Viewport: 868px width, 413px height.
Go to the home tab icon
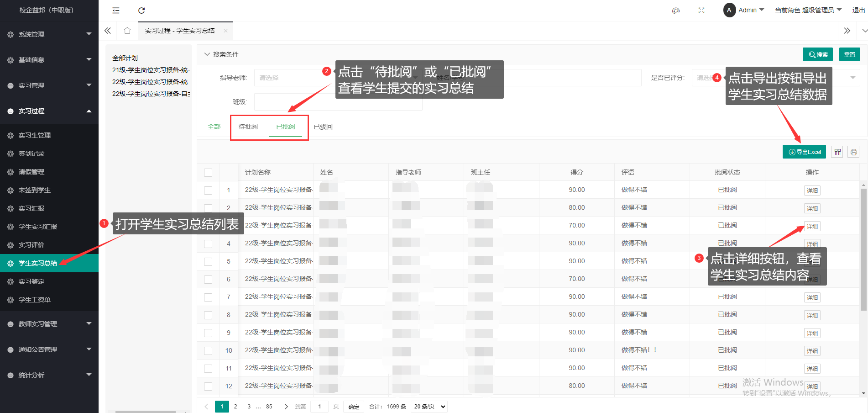(127, 31)
